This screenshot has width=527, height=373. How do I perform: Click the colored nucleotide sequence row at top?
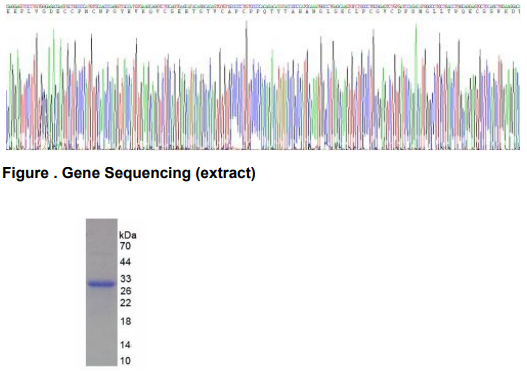click(263, 6)
